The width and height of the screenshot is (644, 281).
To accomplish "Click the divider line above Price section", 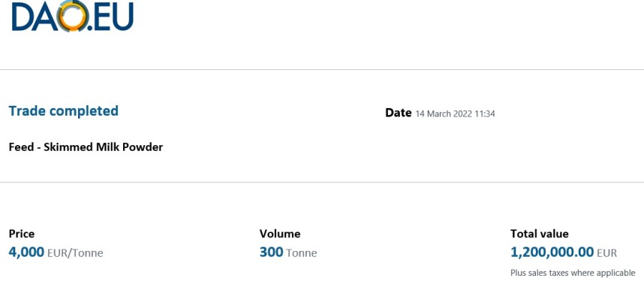I will click(322, 183).
